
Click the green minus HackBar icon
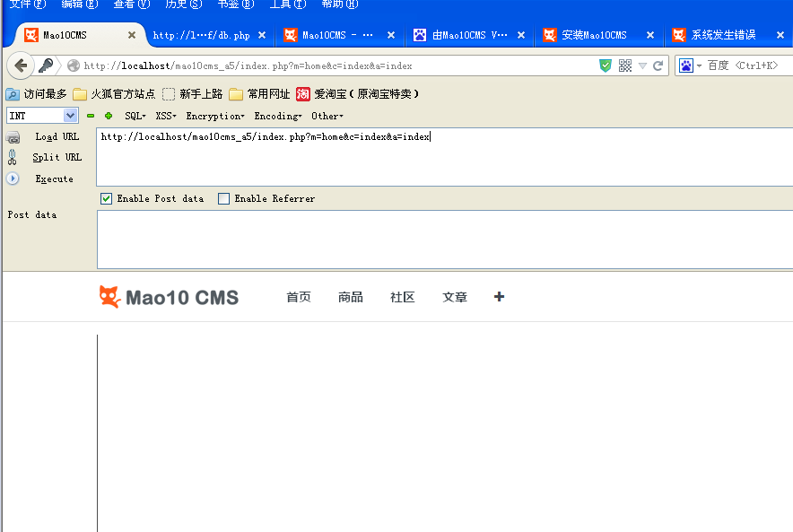pyautogui.click(x=91, y=116)
